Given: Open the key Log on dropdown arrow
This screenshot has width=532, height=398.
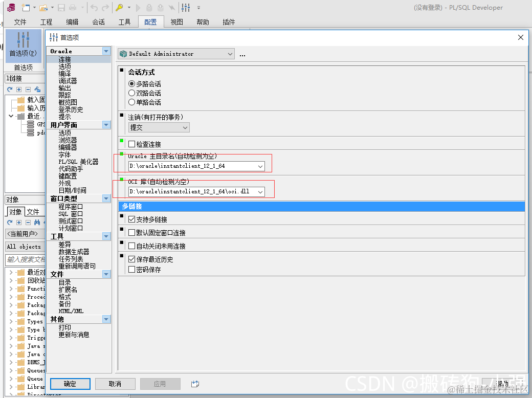Looking at the screenshot, I should click(129, 8).
